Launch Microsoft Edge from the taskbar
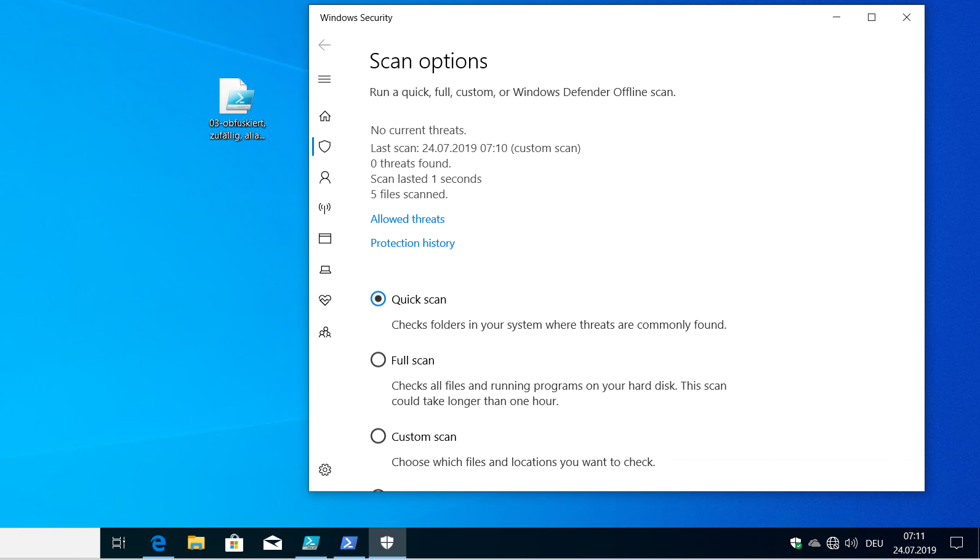 tap(158, 543)
